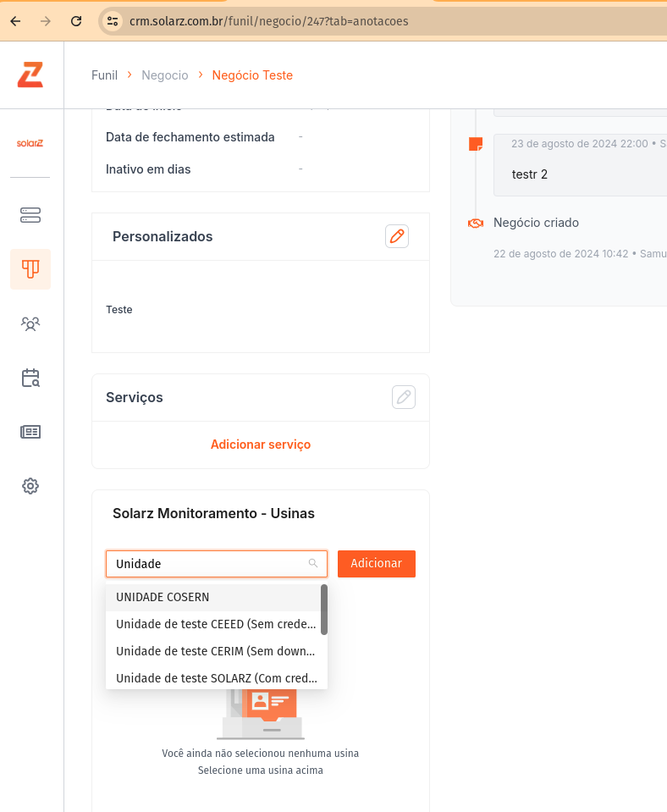The width and height of the screenshot is (667, 812).
Task: Open the settings gear sidebar icon
Action: (x=30, y=486)
